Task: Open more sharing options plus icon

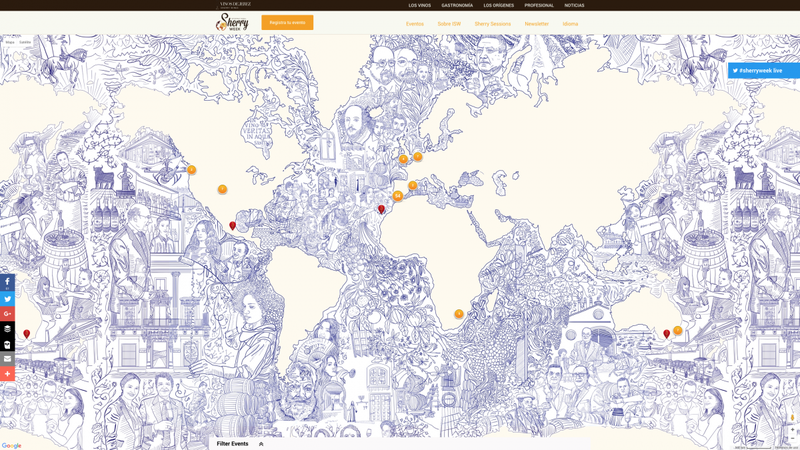Action: pyautogui.click(x=7, y=373)
